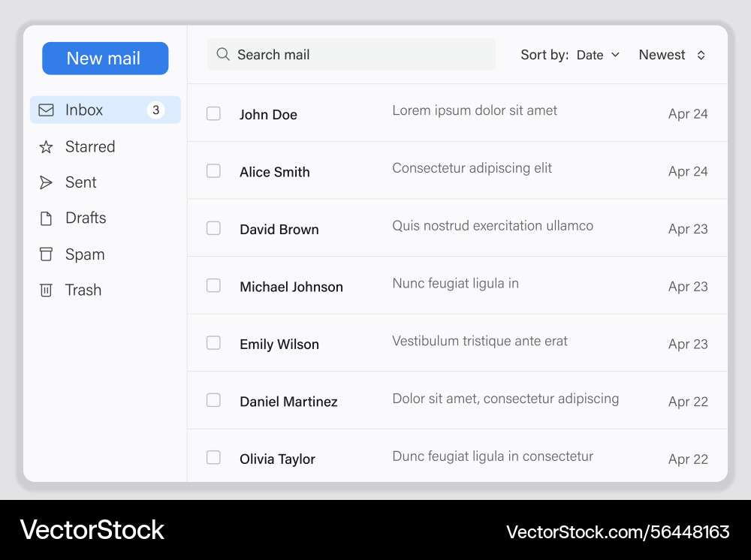Open Olivia Taylor's email

coord(457,456)
